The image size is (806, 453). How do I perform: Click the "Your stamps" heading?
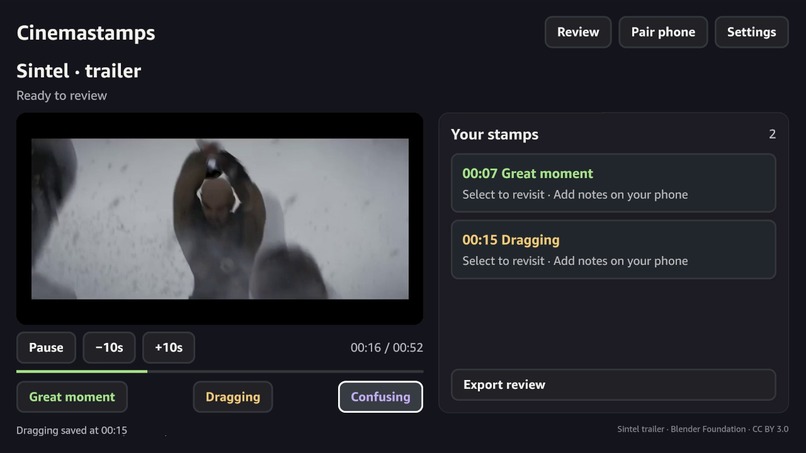click(494, 134)
